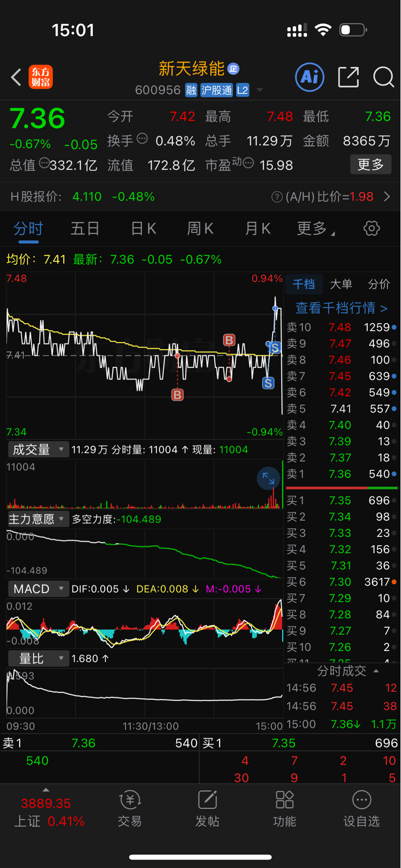
Task: Expand the 上证 index bar arrow
Action: 46,790
